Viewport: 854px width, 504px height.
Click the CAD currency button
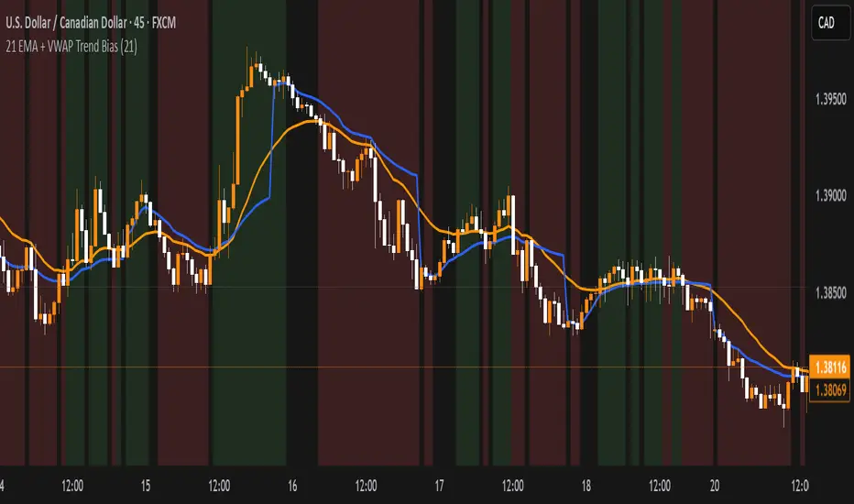pyautogui.click(x=829, y=23)
